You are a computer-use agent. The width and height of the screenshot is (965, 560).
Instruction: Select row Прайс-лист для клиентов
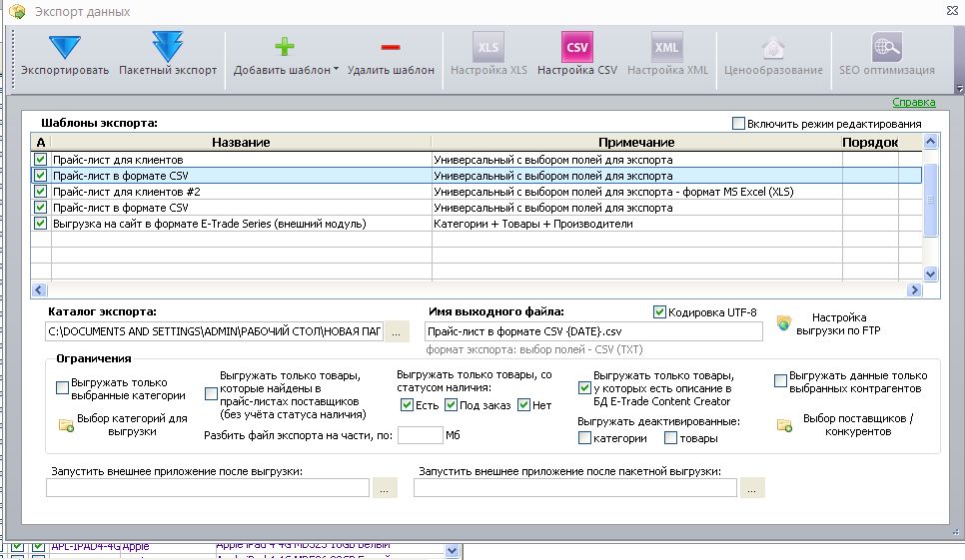click(477, 159)
